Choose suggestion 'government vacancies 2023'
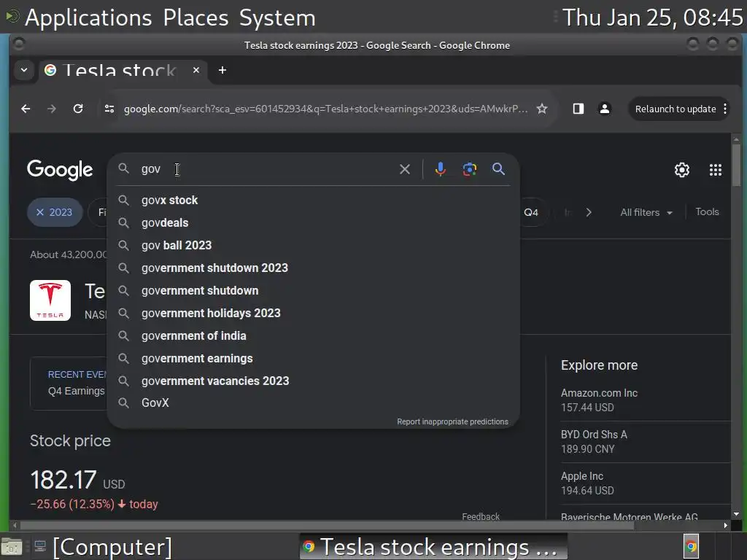Screen dimensions: 747x560 coord(314,381)
